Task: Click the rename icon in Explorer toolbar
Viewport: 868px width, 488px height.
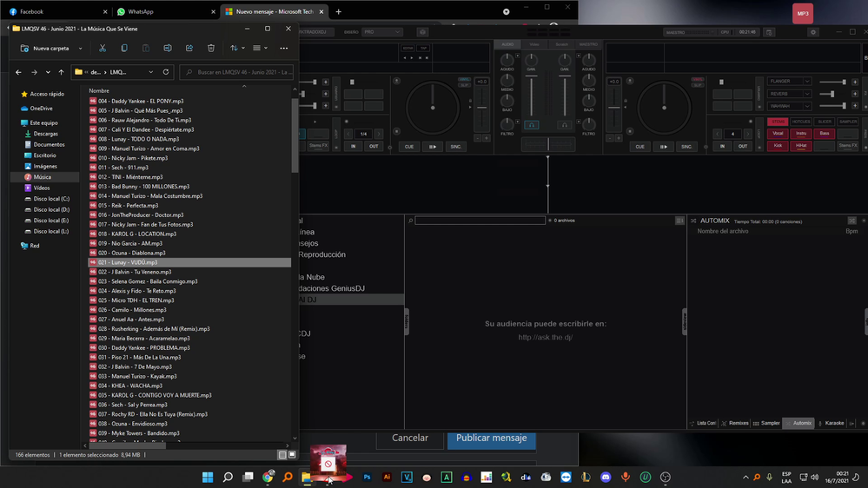Action: [x=168, y=49]
